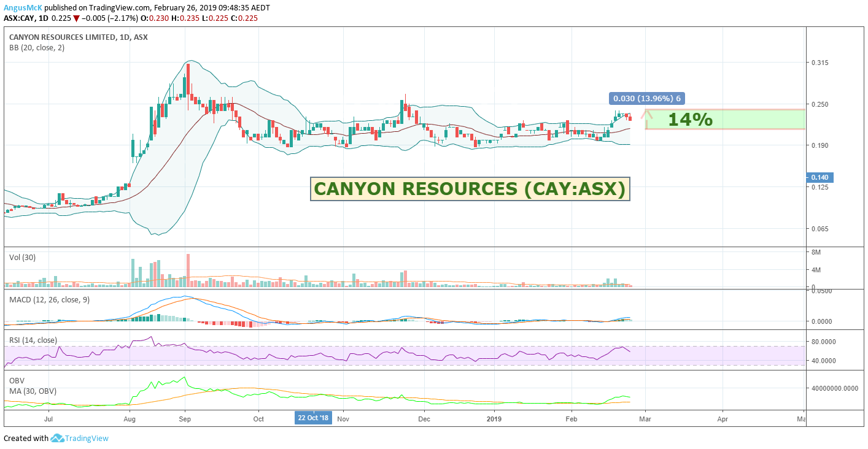This screenshot has height=449, width=868.
Task: Click the OBV indicator label
Action: point(17,380)
